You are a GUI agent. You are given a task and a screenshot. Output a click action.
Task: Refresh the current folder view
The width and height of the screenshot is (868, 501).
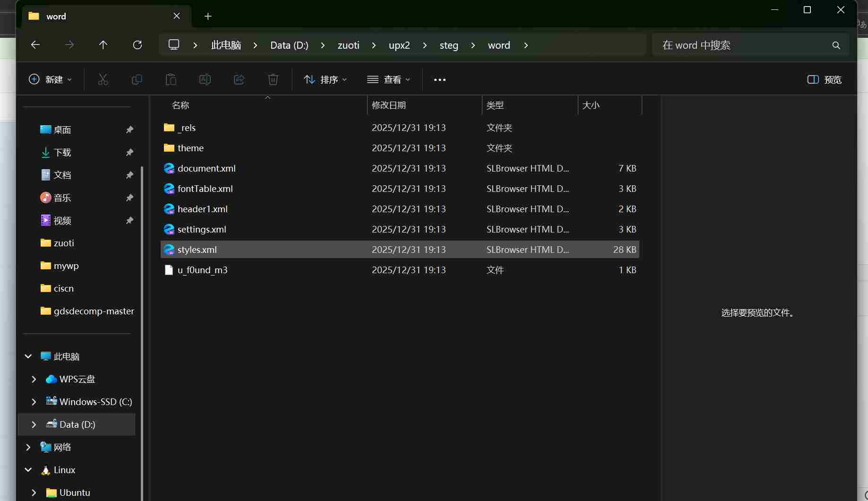[138, 45]
